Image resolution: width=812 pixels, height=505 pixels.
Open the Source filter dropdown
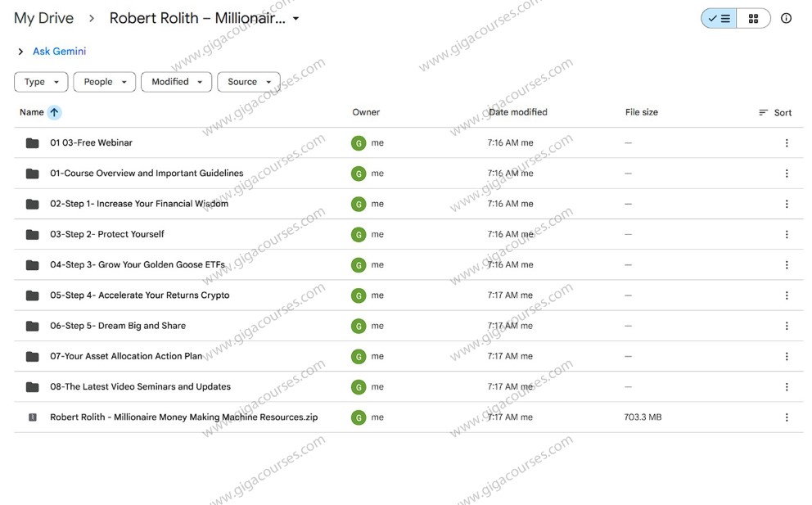pos(248,82)
